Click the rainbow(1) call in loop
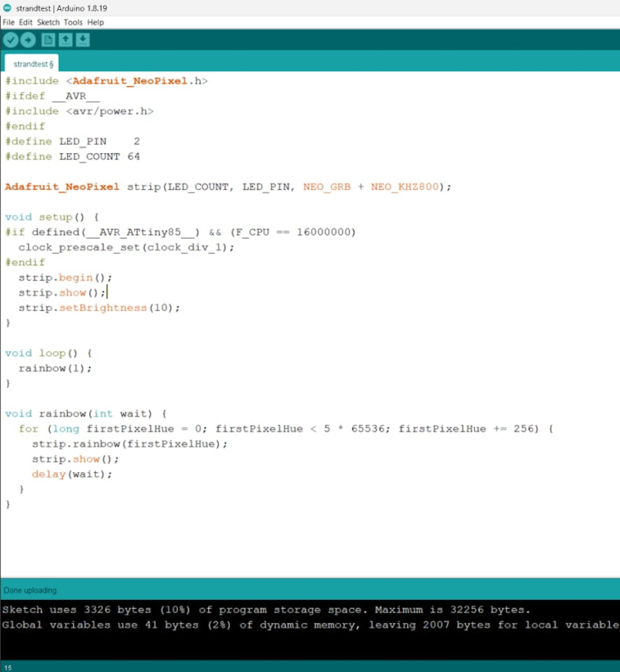The image size is (620, 672). [56, 368]
